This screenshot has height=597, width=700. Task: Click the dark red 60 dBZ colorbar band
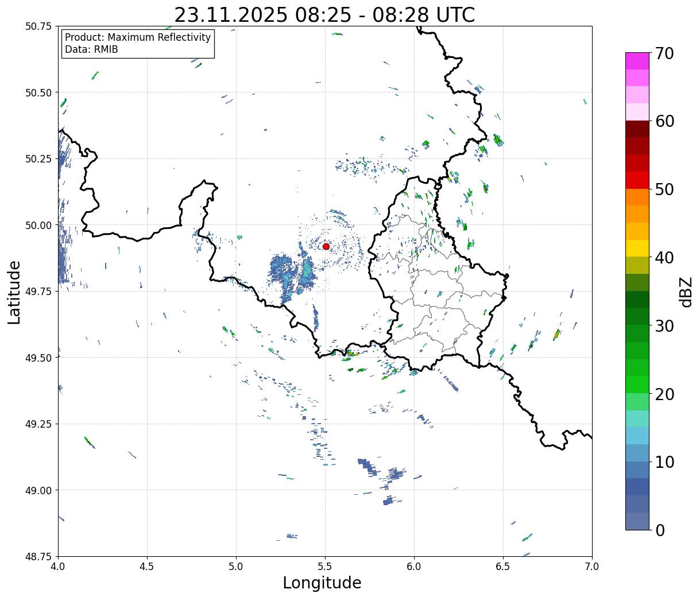(637, 129)
